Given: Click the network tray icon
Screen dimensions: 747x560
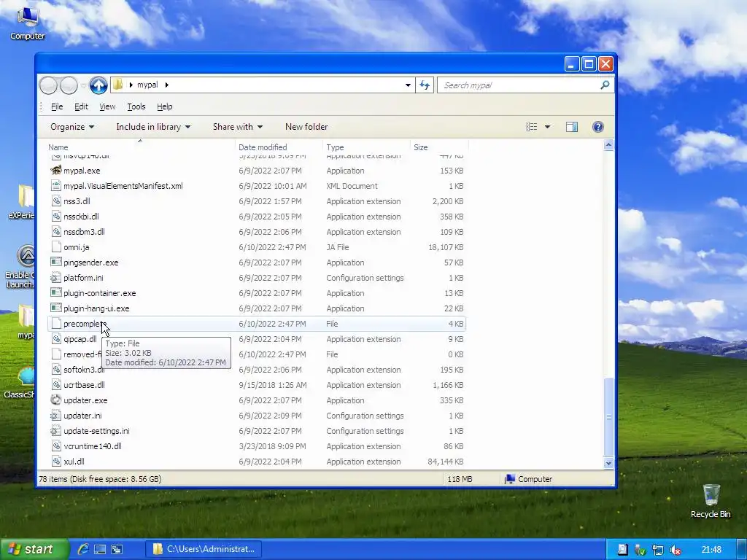Looking at the screenshot, I should pos(657,550).
